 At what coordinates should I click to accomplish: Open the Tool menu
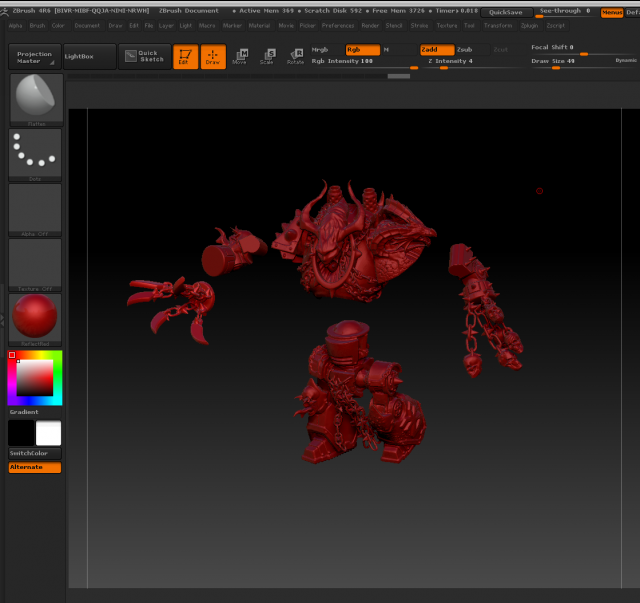tap(469, 26)
